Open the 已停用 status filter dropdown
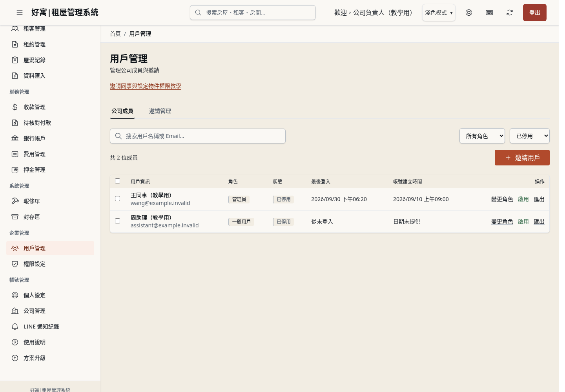The image size is (565, 392). pyautogui.click(x=530, y=136)
